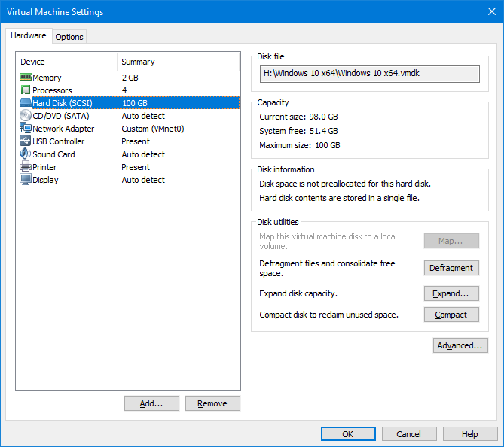The image size is (504, 447).
Task: Click Expand to increase disk capacity
Action: pyautogui.click(x=451, y=293)
